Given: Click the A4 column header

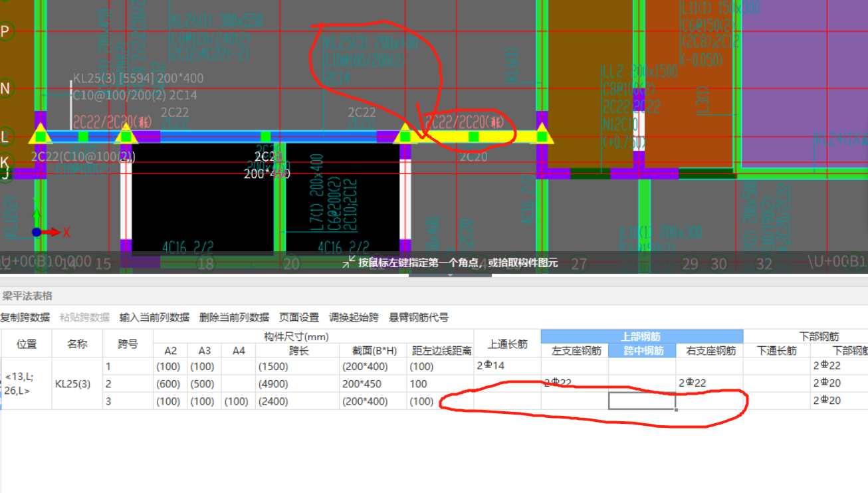Looking at the screenshot, I should 239,350.
